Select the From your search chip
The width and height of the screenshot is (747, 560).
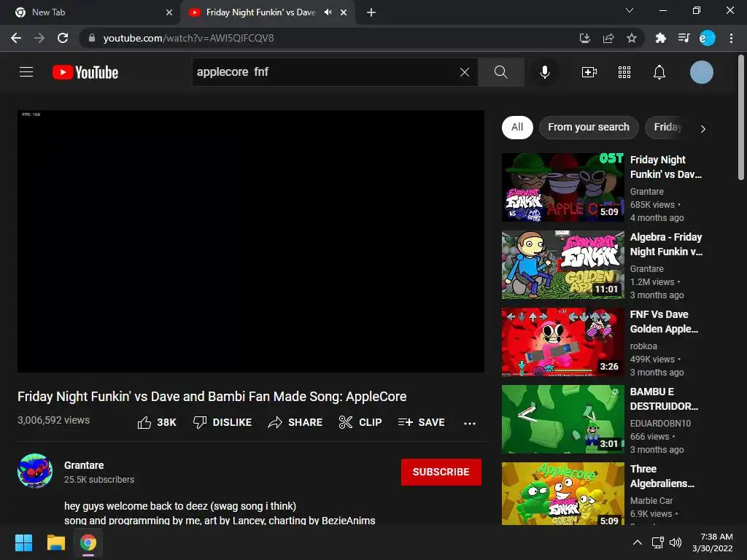click(x=589, y=127)
